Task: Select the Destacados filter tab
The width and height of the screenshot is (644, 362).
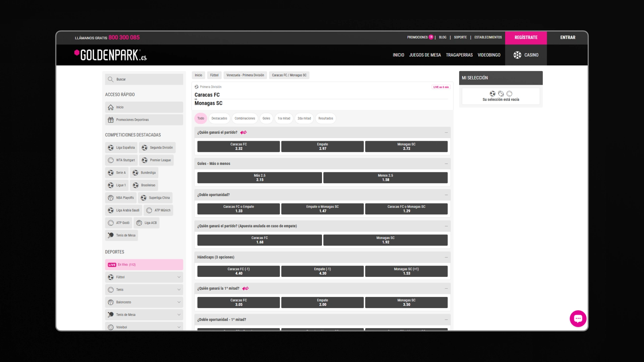Action: click(219, 118)
